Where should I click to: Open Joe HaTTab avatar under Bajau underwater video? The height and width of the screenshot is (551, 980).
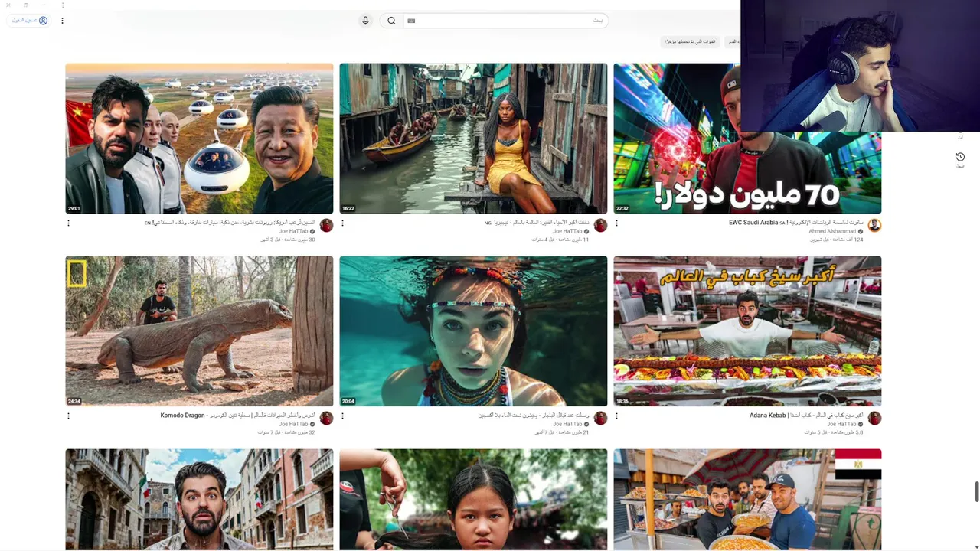coord(600,418)
